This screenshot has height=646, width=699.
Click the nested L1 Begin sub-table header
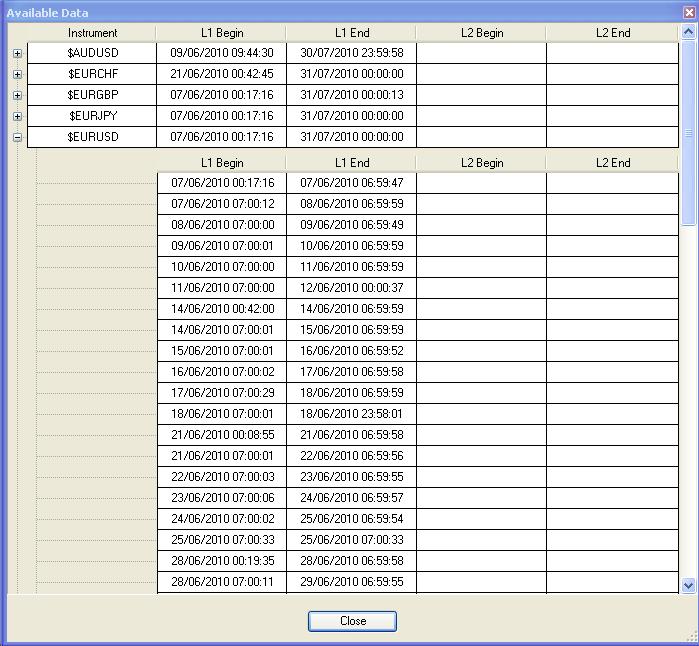click(222, 163)
